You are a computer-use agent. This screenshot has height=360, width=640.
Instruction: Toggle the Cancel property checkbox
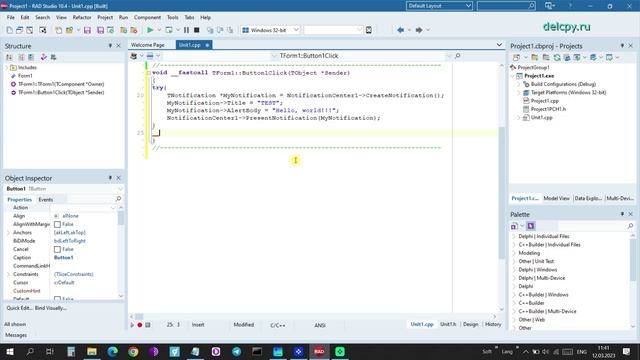point(58,249)
